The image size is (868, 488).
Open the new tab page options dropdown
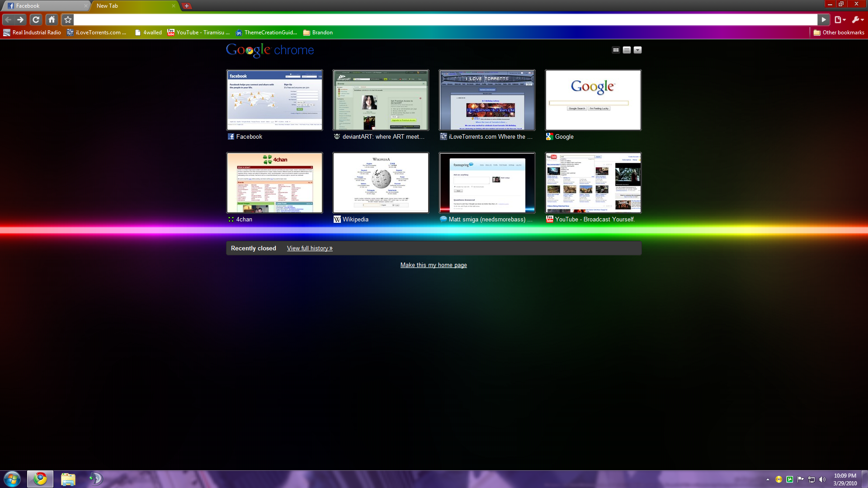(x=637, y=50)
